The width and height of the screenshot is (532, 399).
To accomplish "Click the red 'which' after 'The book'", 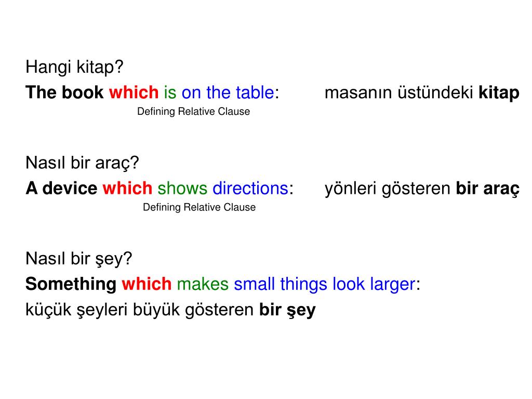I will click(134, 92).
